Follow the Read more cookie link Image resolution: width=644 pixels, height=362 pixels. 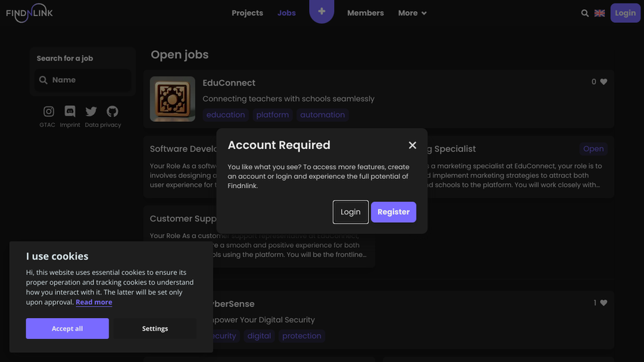click(x=94, y=302)
